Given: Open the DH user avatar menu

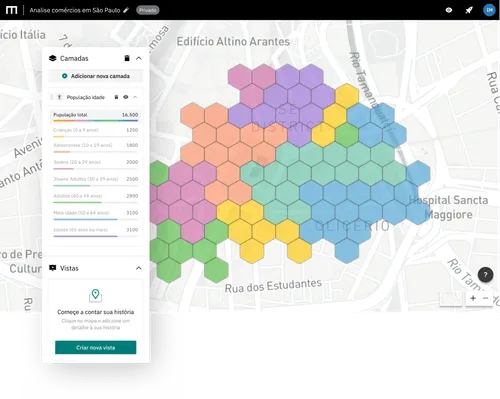Looking at the screenshot, I should [489, 10].
